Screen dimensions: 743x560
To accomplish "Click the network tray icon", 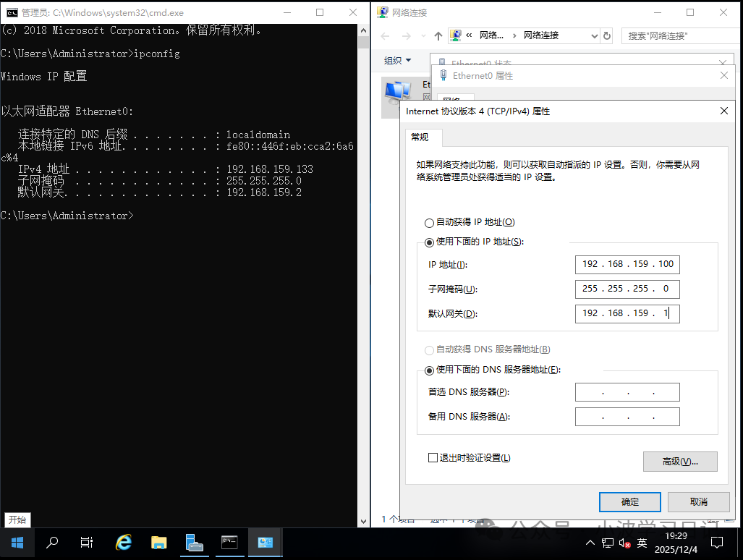I will pos(608,543).
